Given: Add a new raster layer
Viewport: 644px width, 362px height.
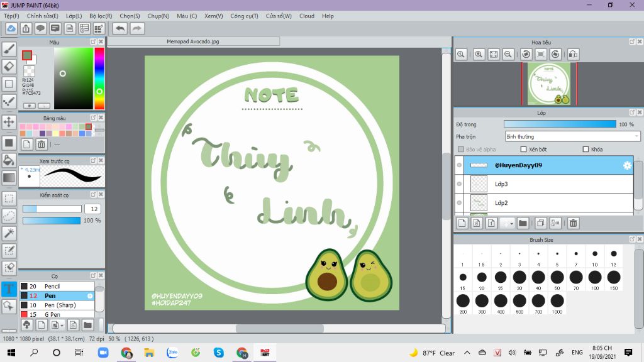Looking at the screenshot, I should pos(462,223).
